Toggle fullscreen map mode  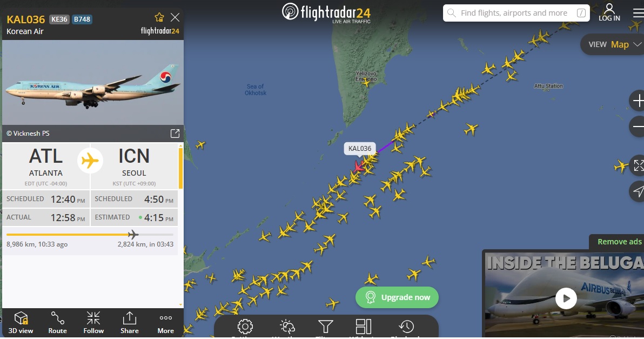[x=638, y=165]
